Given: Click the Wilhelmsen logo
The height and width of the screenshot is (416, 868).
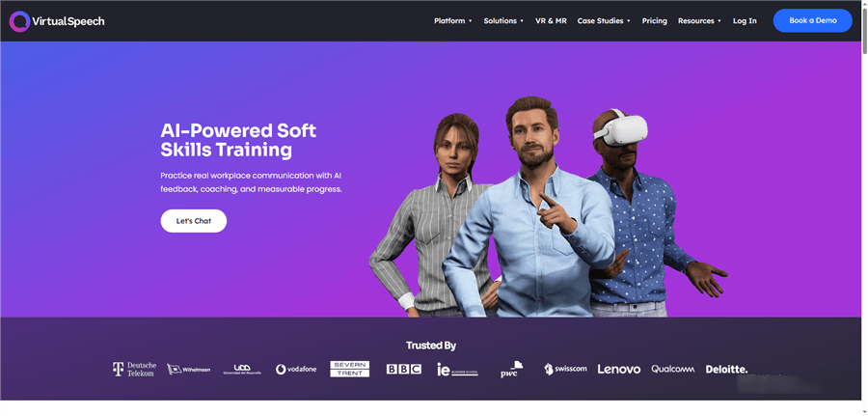Looking at the screenshot, I should [189, 369].
